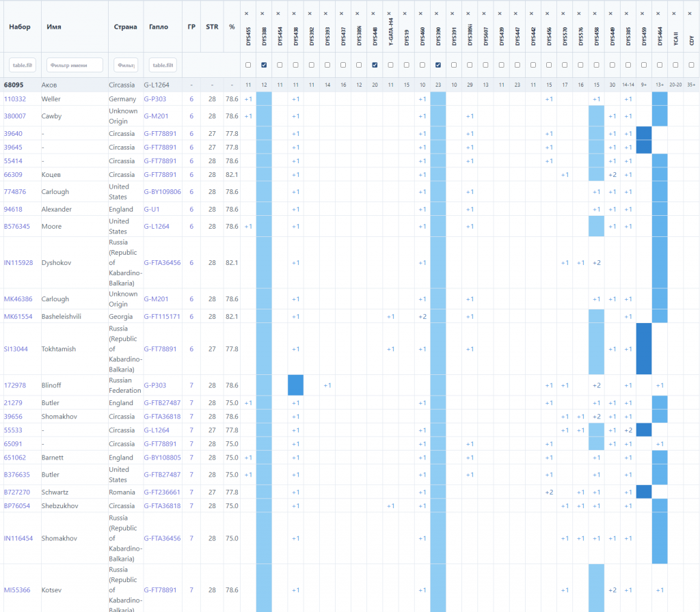This screenshot has height=612, width=700.
Task: Uncheck the DYS448 marker checkbox
Action: [375, 65]
